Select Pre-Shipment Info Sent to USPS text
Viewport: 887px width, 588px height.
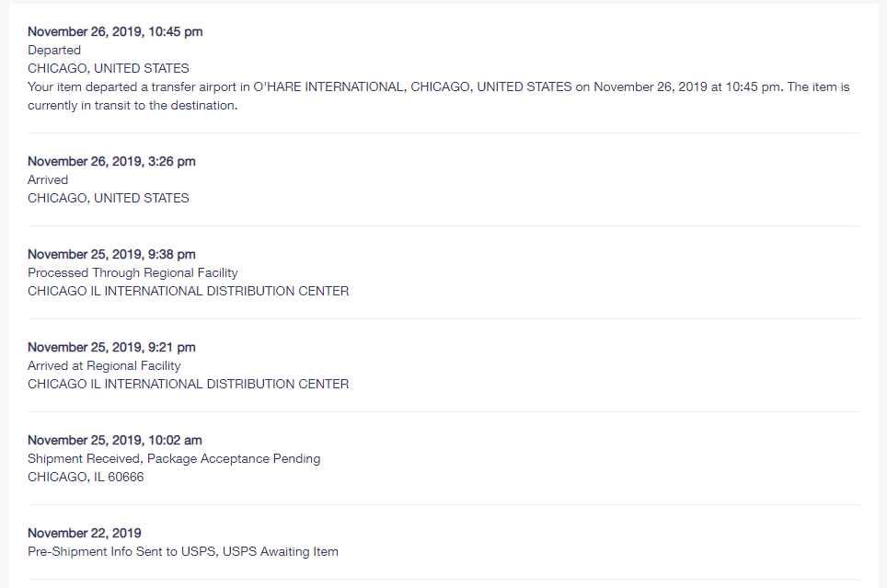122,552
